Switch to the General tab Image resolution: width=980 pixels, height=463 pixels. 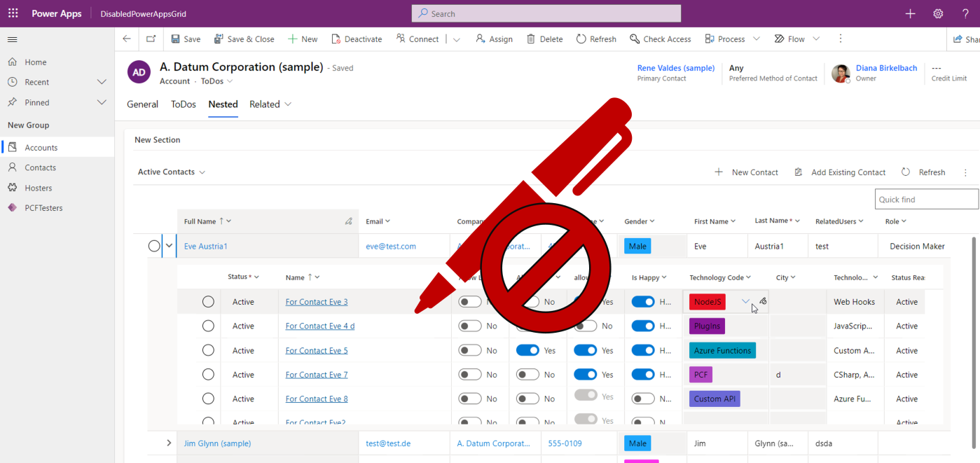point(142,104)
